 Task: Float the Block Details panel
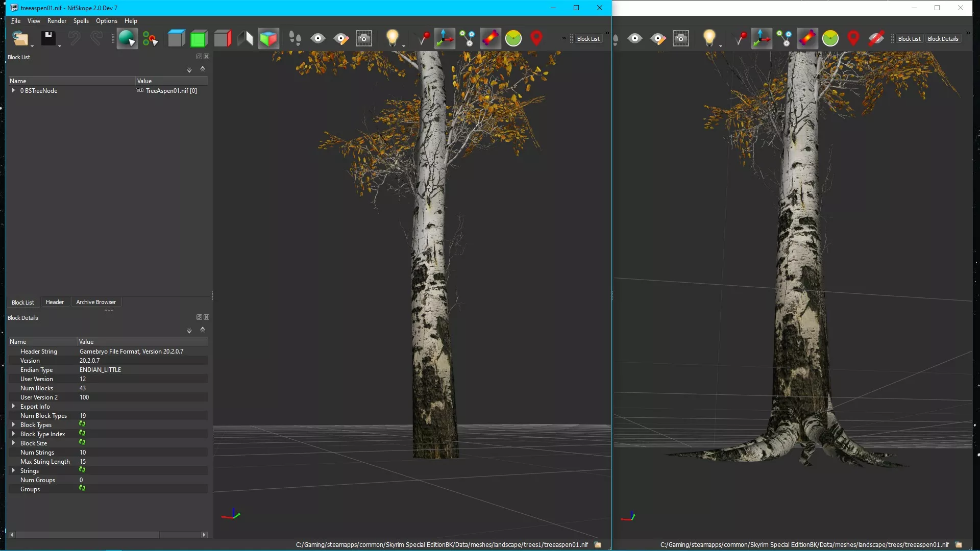(x=199, y=317)
